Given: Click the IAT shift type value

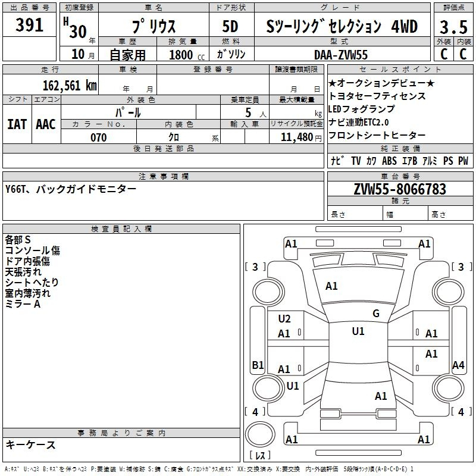Looking at the screenshot, I should click(17, 124).
